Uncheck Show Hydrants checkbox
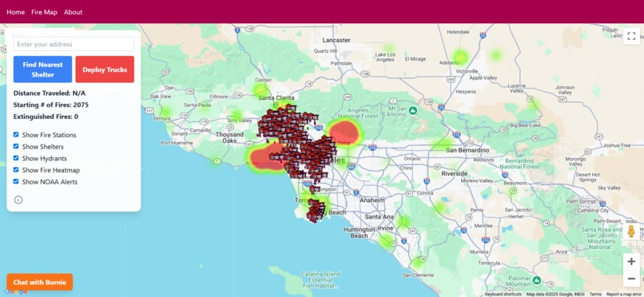 (x=16, y=158)
